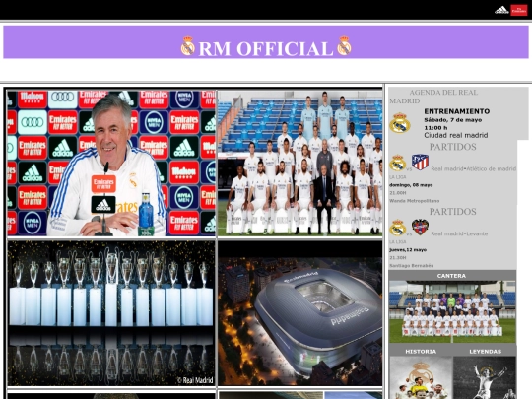
Task: Click the 'Santiago Bernabéu' venue text
Action: [411, 265]
